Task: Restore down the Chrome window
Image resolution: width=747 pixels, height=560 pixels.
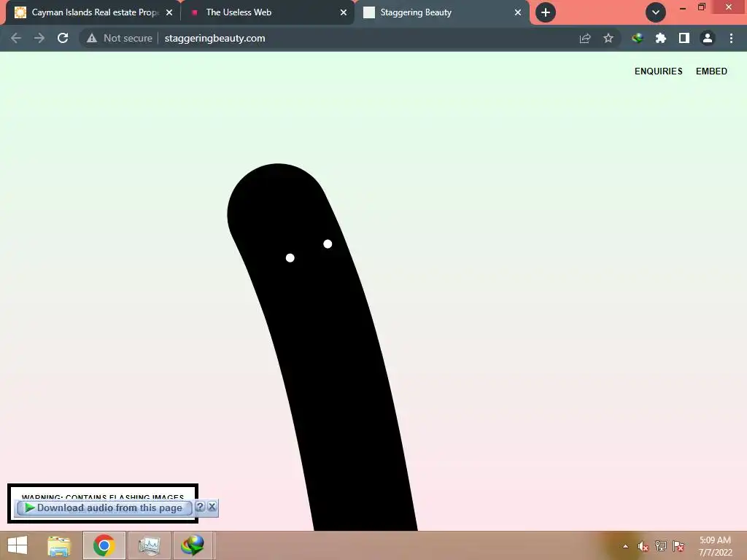Action: point(702,7)
